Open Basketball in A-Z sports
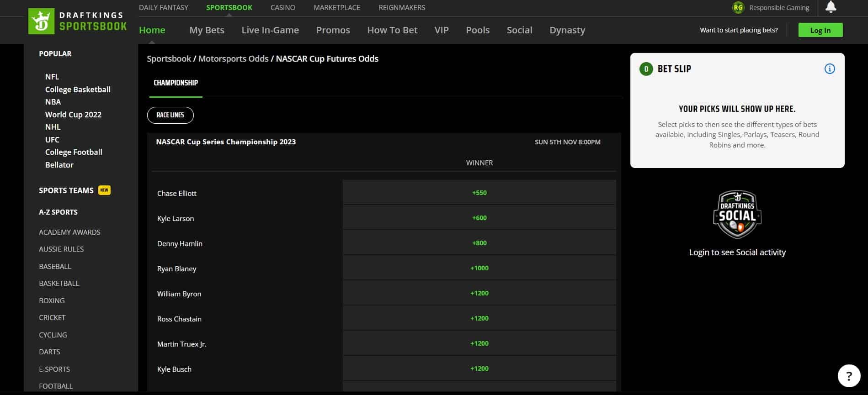868x395 pixels. point(59,283)
